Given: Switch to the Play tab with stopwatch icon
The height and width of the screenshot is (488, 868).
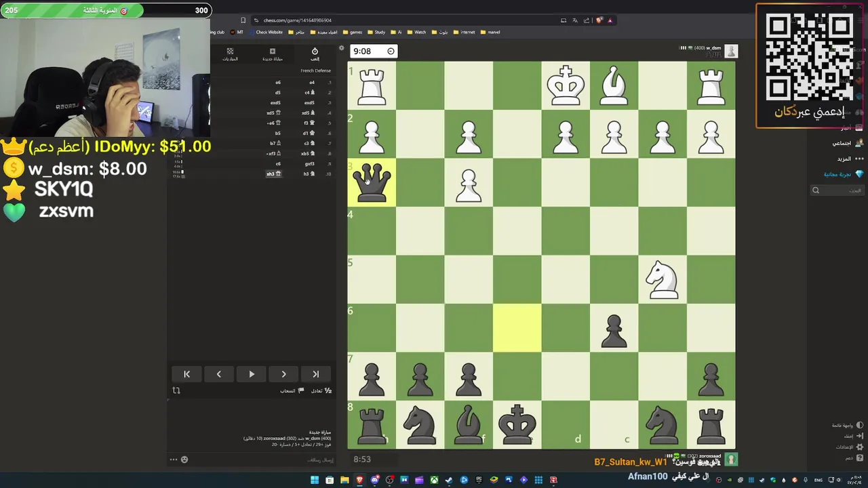Looking at the screenshot, I should [315, 54].
